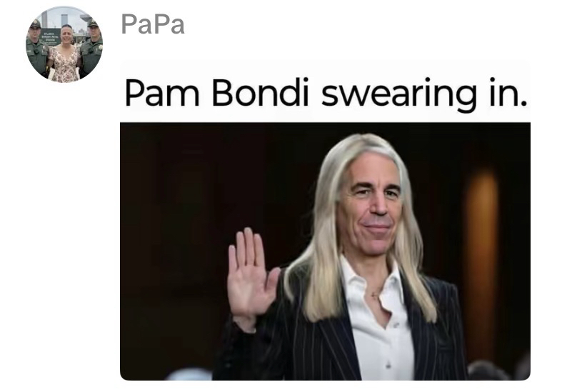
Task: Click the white shirt in the photo
Action: [x=380, y=322]
